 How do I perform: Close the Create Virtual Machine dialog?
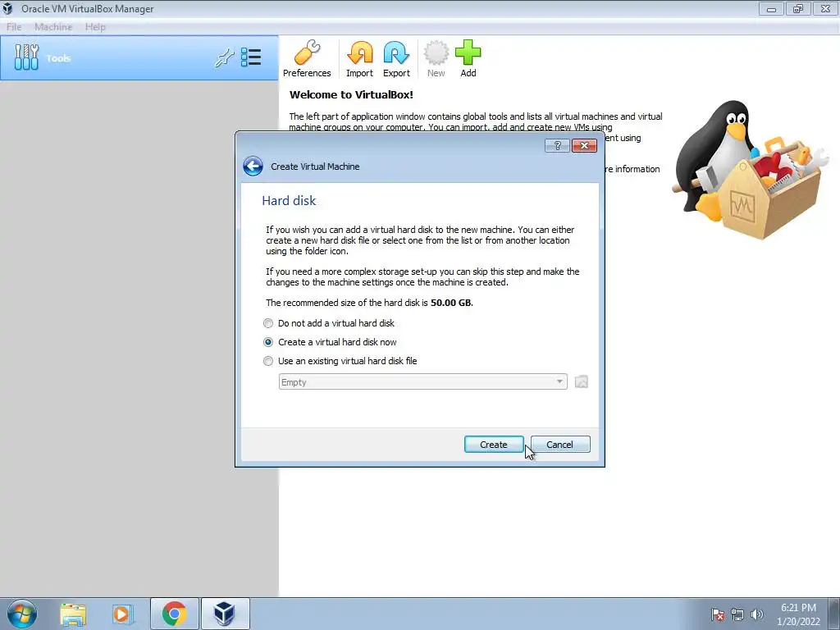click(584, 146)
